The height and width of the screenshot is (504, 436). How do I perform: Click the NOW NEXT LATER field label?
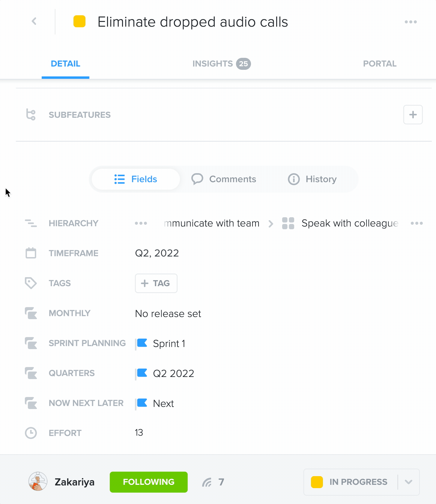[86, 403]
